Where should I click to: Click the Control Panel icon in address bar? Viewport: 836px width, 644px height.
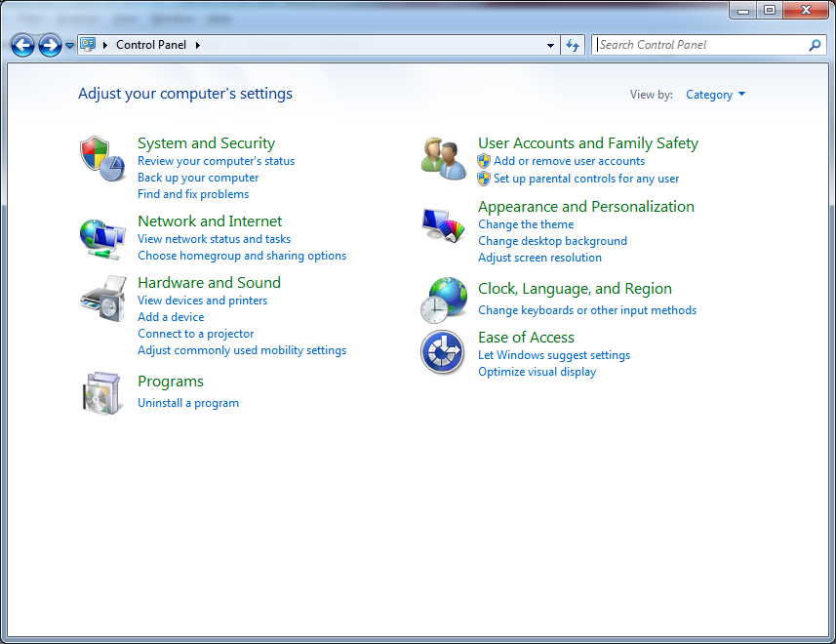88,44
